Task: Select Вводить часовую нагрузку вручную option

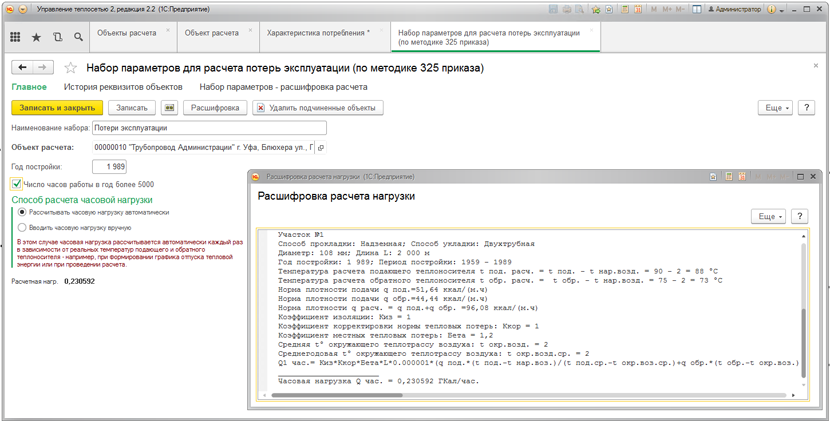Action: pyautogui.click(x=22, y=227)
